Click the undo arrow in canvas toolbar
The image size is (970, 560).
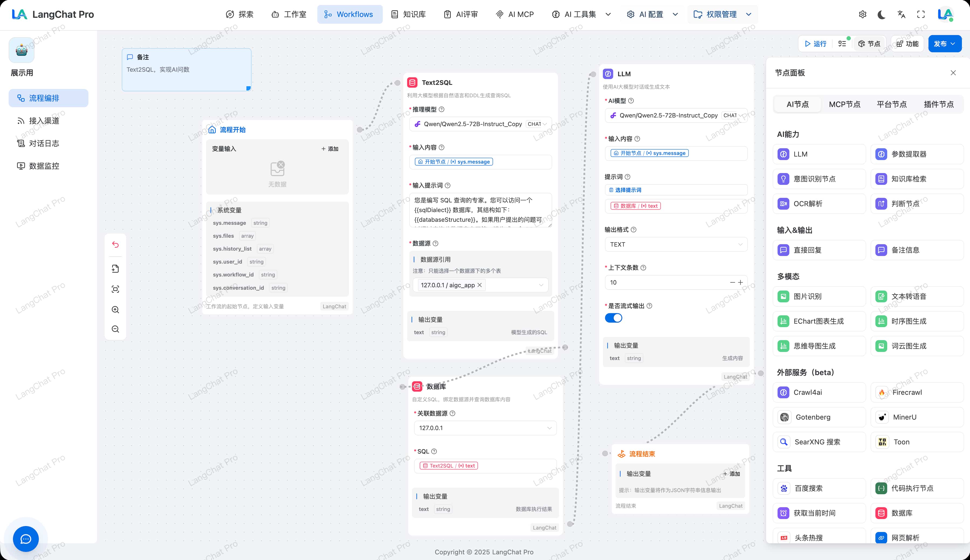[x=115, y=245]
